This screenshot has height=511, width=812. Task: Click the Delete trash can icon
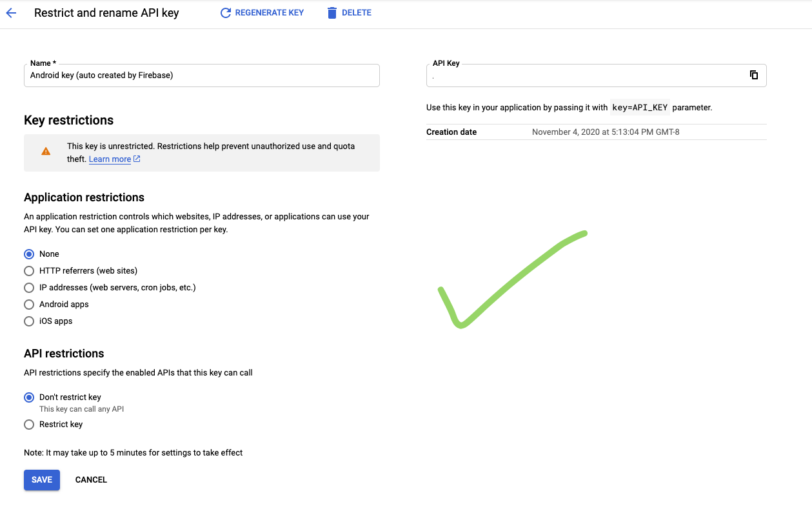332,13
